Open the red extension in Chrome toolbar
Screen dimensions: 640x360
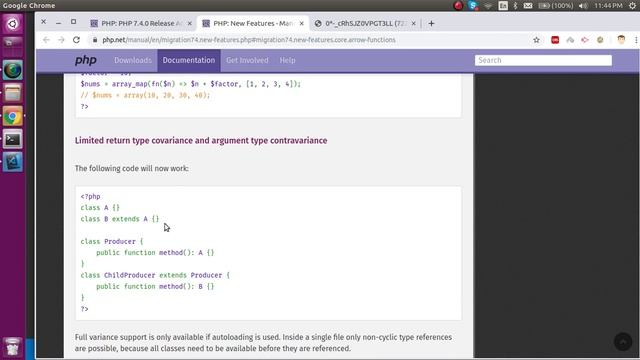[555, 40]
